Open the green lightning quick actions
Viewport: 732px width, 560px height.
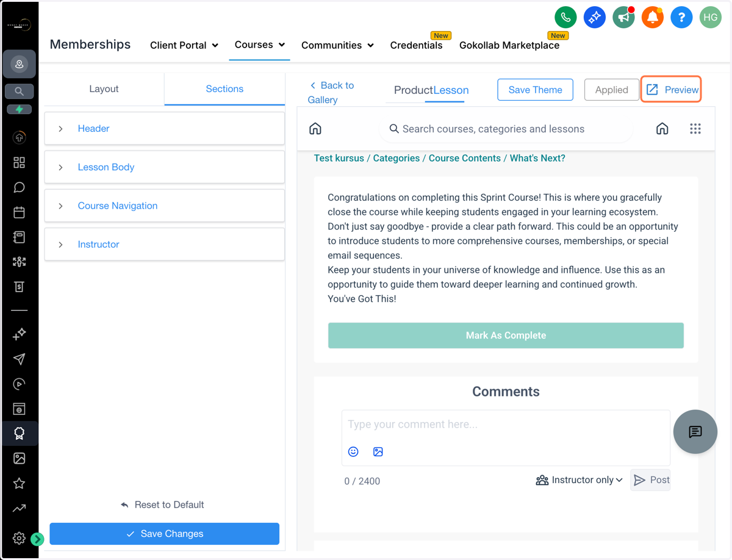click(x=19, y=109)
